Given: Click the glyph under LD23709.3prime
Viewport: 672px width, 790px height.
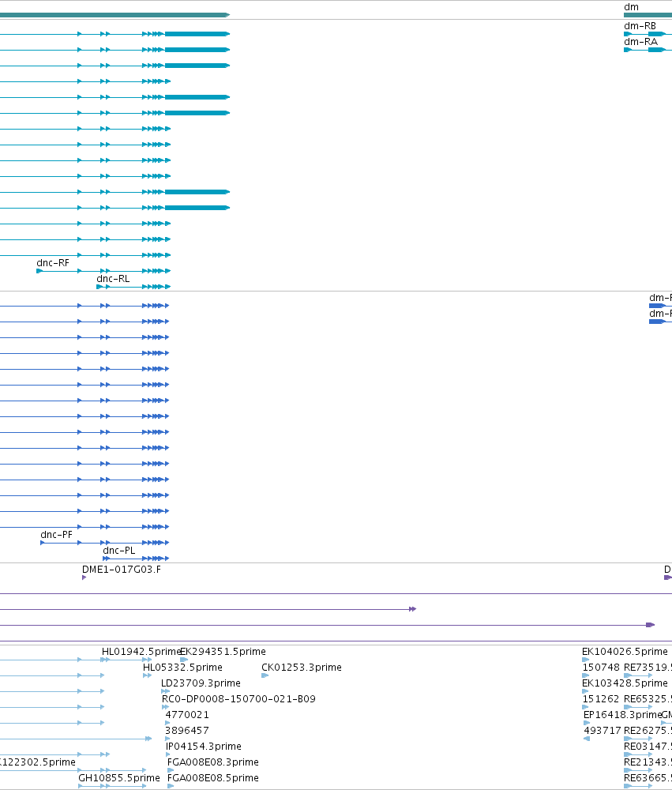Looking at the screenshot, I should [165, 691].
